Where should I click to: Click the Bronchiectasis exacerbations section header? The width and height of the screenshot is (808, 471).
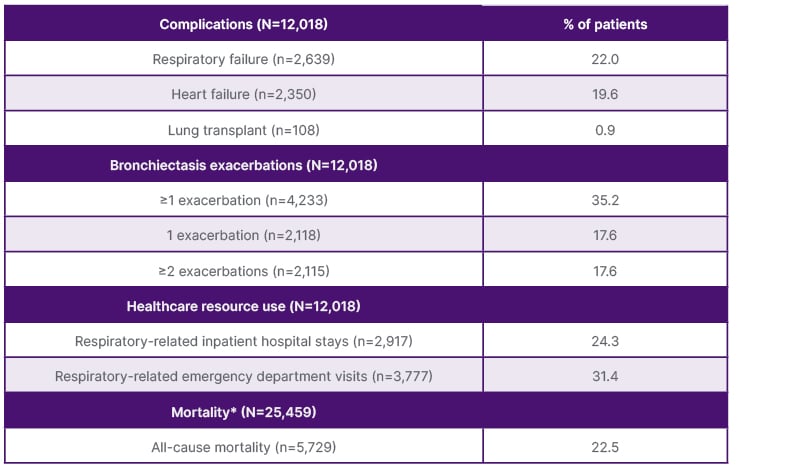pyautogui.click(x=243, y=165)
